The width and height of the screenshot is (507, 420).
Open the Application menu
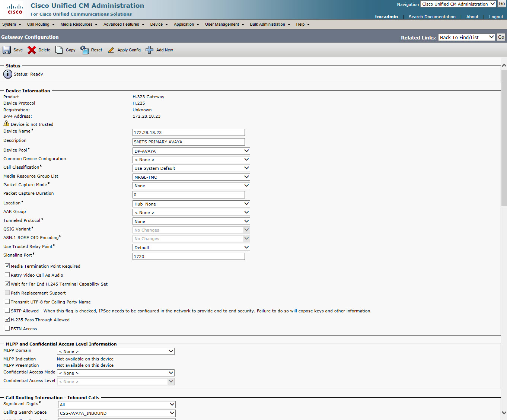click(x=186, y=24)
